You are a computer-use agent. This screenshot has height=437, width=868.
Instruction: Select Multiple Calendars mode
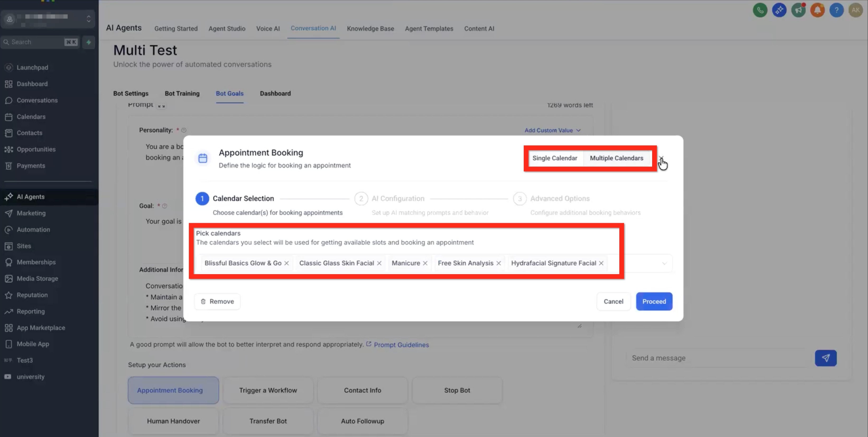tap(616, 158)
